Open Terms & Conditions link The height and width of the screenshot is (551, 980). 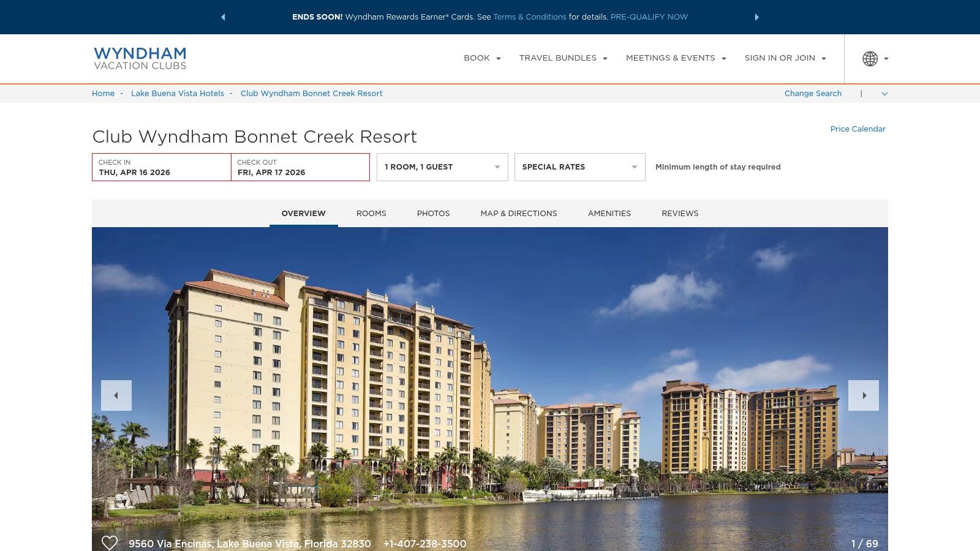(x=529, y=17)
